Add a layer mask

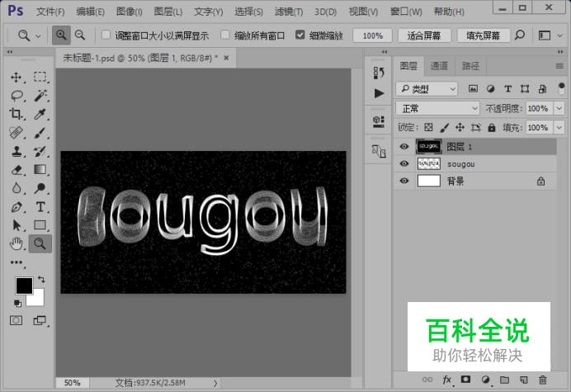(x=465, y=380)
